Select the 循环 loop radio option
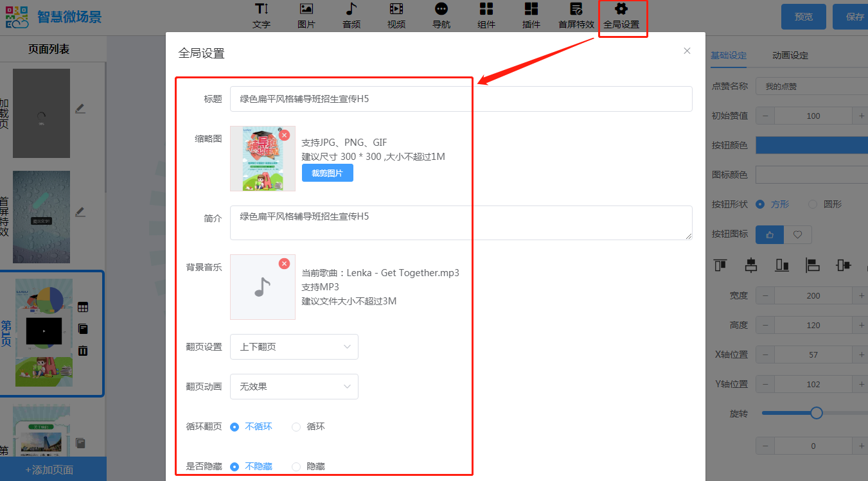 [x=296, y=427]
